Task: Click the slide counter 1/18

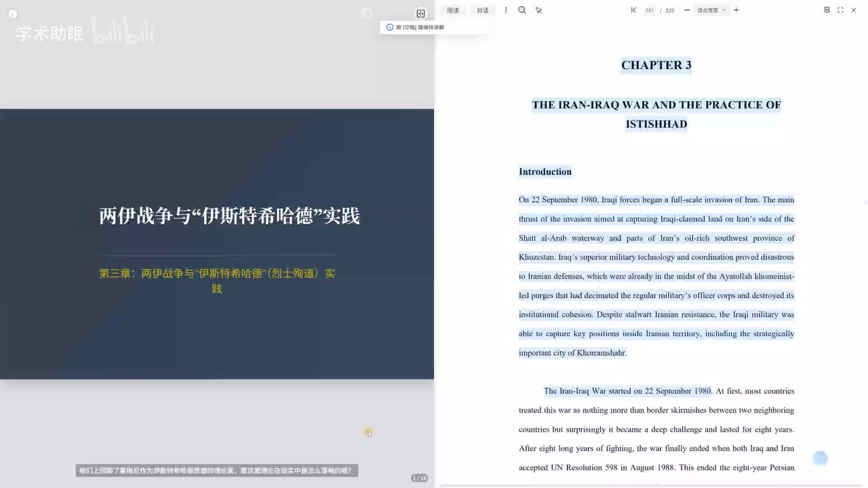Action: (420, 479)
